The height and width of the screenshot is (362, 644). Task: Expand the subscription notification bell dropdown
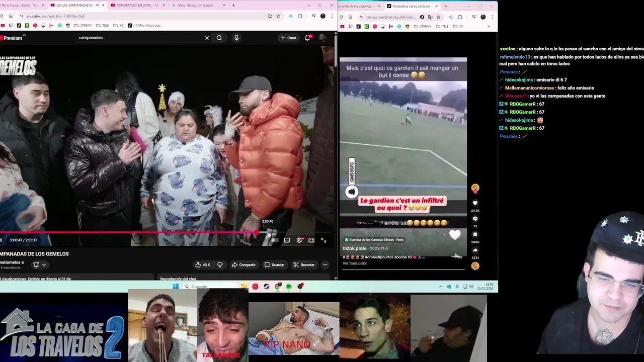(x=39, y=265)
